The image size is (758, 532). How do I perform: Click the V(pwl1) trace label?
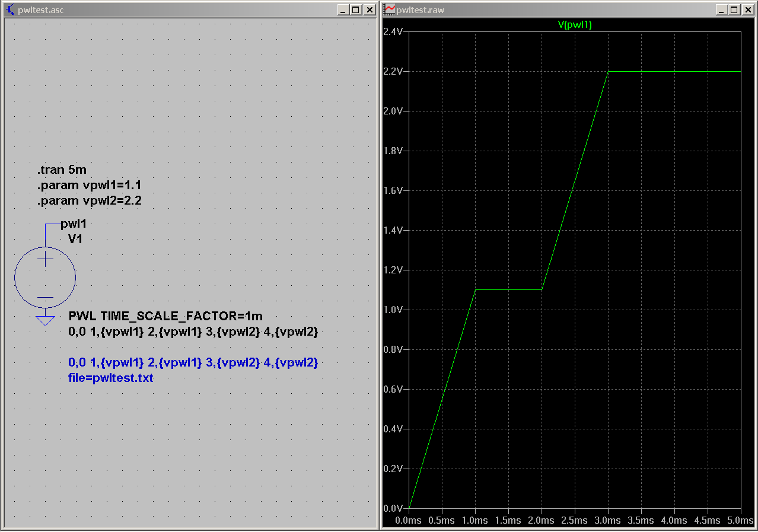pos(575,25)
